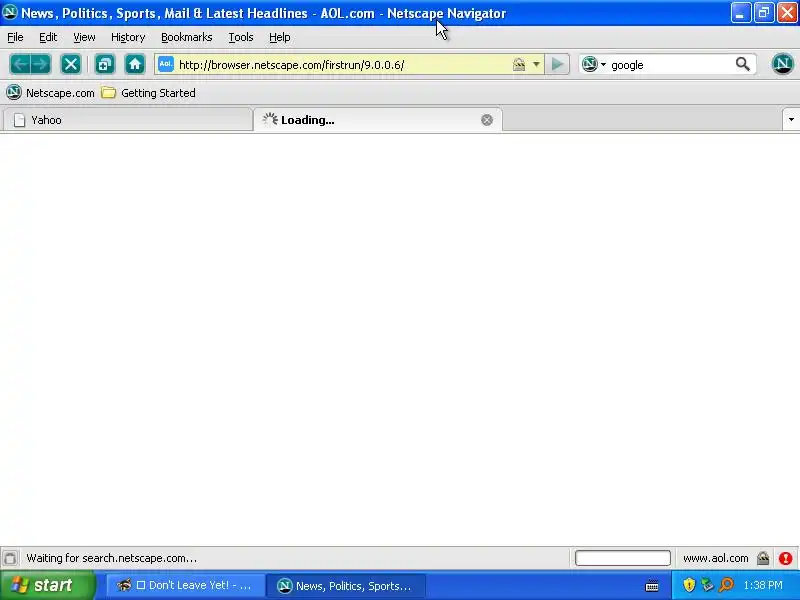Screen dimensions: 800x600
Task: Click the keyboard icon in the taskbar
Action: (x=652, y=586)
